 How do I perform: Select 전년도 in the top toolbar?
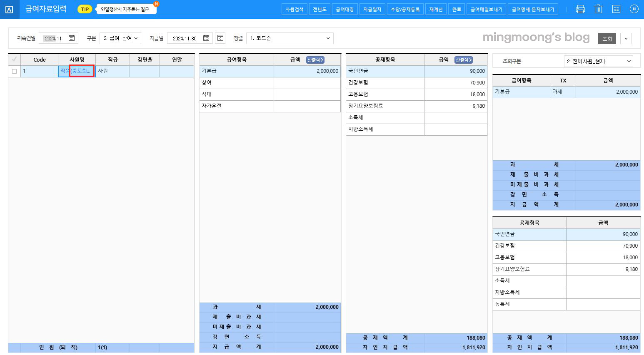320,9
